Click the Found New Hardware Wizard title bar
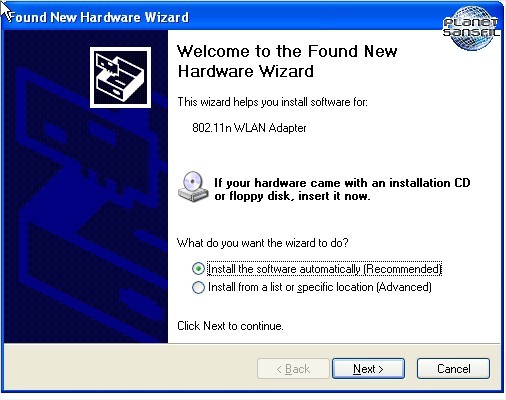Viewport: 506px width, 400px height. [220, 17]
